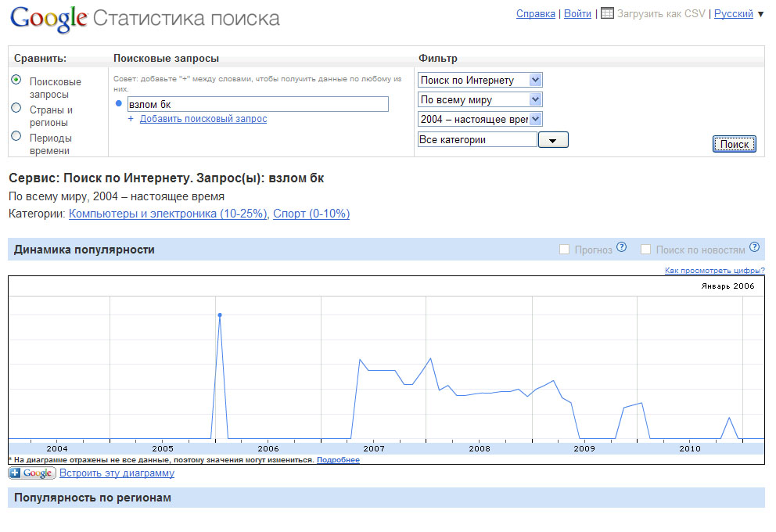
Task: Click the peak data point on the chart
Action: [220, 315]
